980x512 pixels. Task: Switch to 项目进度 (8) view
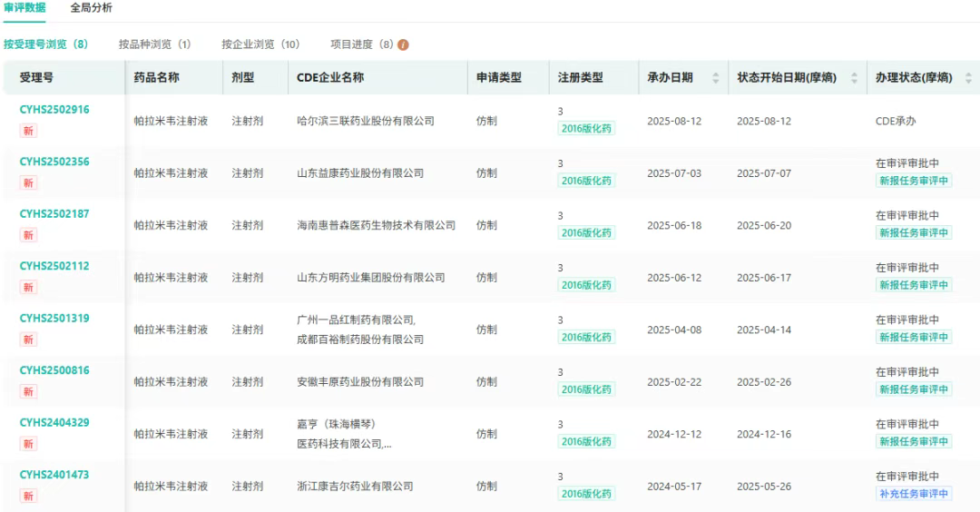click(361, 44)
